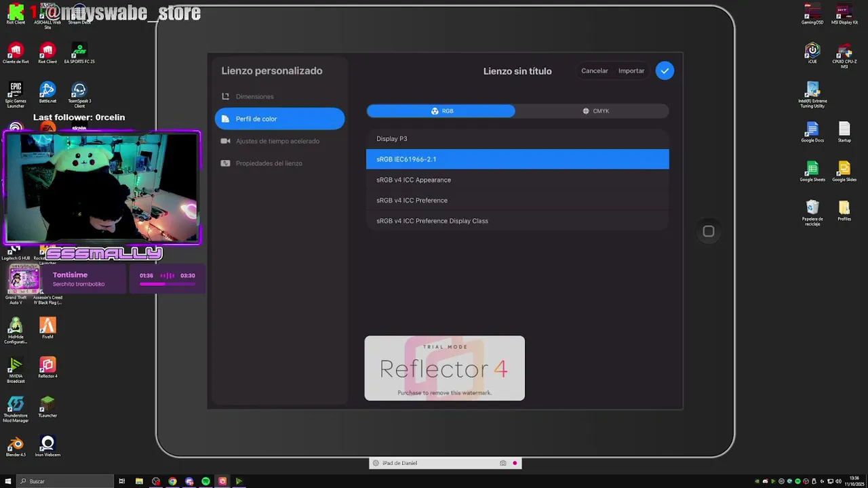Choose sRGB v4 ICC Appearance profile
Image resolution: width=868 pixels, height=488 pixels.
517,180
